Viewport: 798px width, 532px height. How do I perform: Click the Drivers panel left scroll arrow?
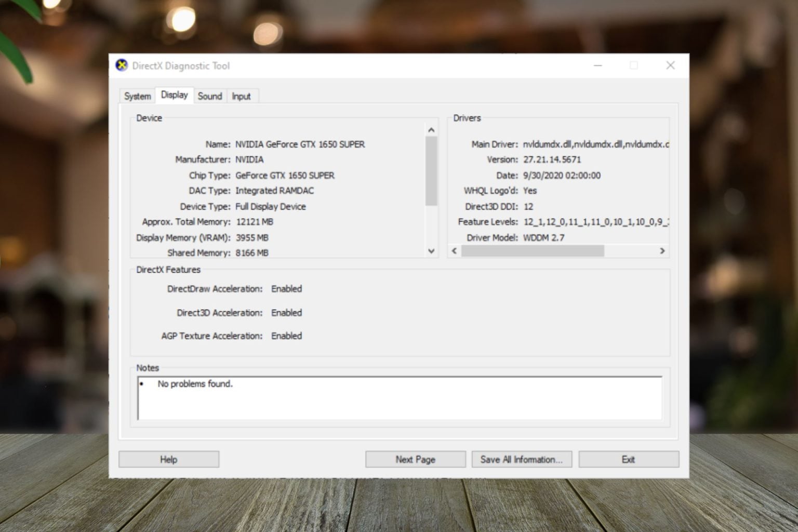point(453,251)
